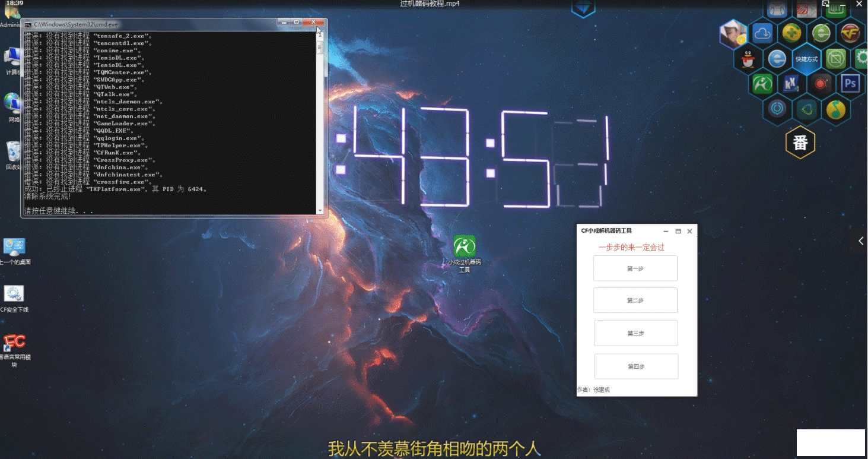Expand the right-edge side panel arrow
This screenshot has height=459, width=868.
(x=861, y=240)
